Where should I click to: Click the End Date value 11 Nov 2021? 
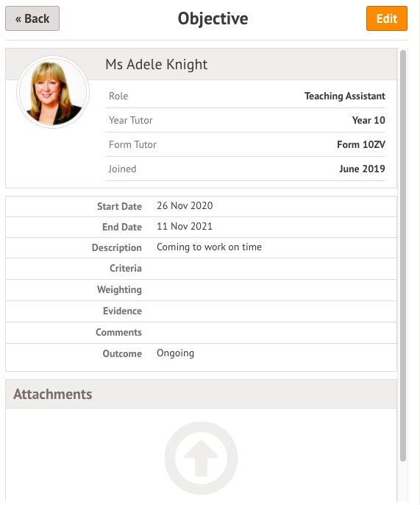tap(185, 227)
